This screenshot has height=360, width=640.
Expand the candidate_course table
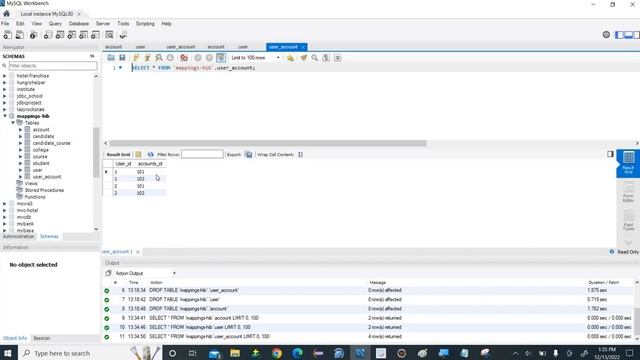(20, 143)
